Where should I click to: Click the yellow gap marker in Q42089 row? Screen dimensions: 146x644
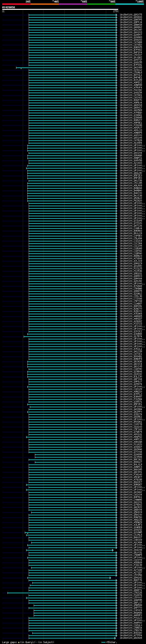(x=21, y=69)
